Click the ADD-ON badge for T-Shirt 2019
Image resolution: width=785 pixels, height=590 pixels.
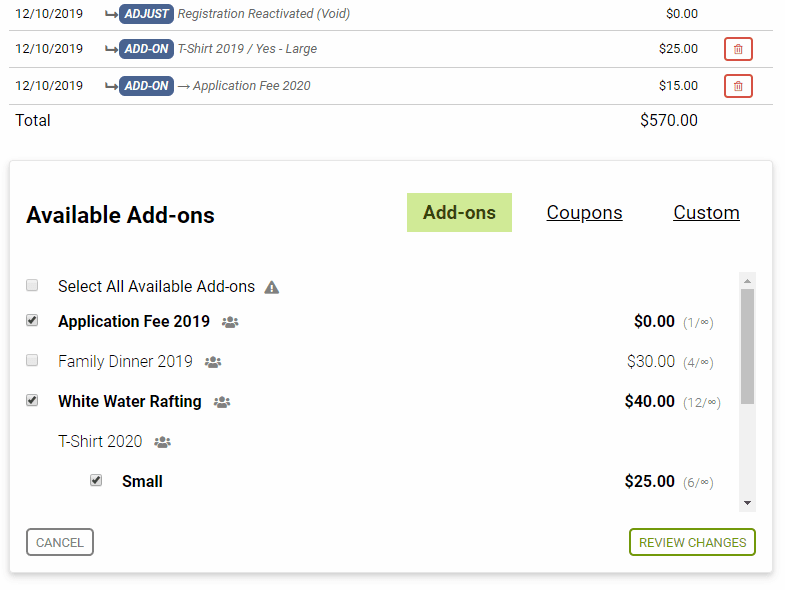[146, 49]
